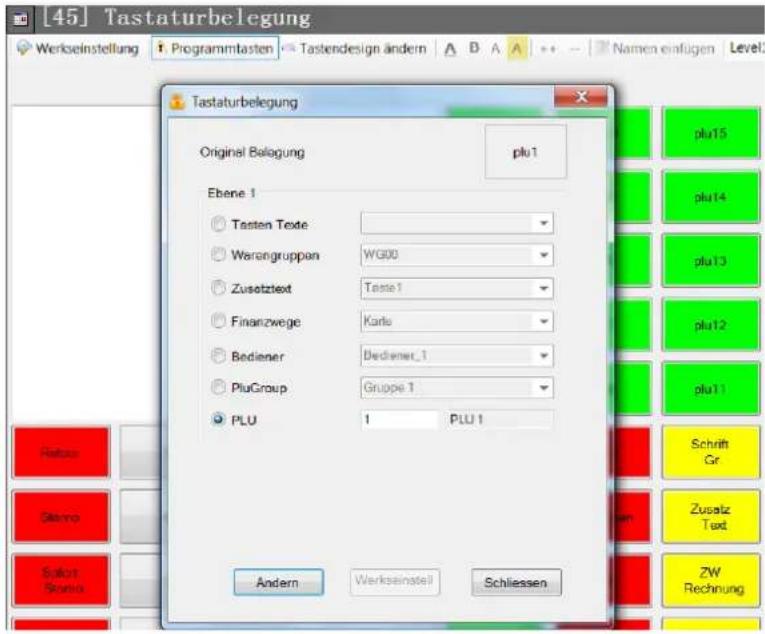Click the PLU number input field

(399, 419)
